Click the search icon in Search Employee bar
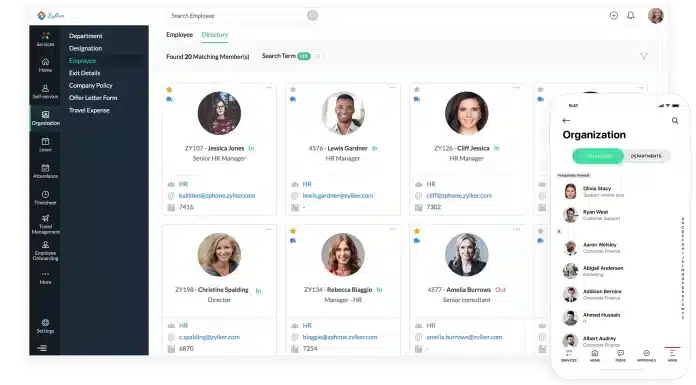The width and height of the screenshot is (696, 385). (x=312, y=16)
